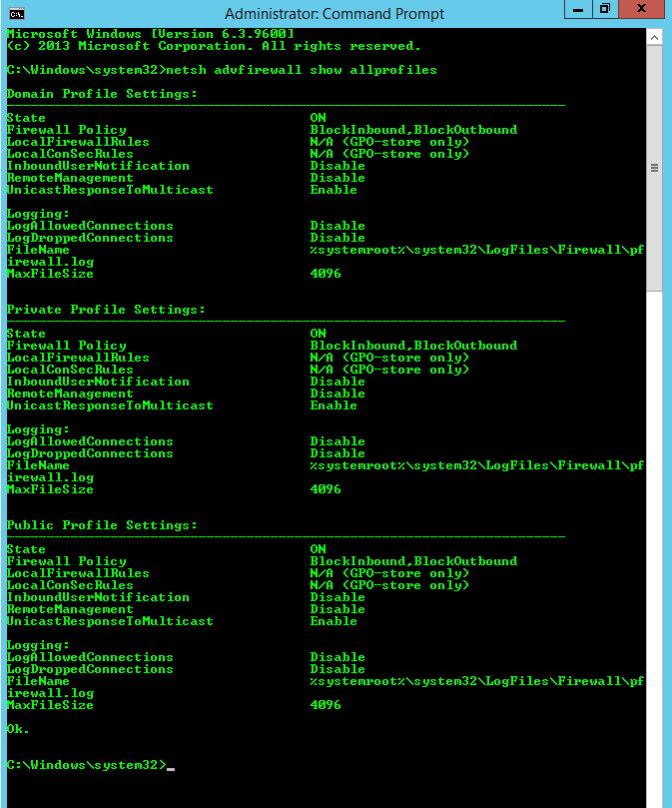Click the 'netsh advfirewall show allprofiles' command text
The image size is (672, 808).
301,70
